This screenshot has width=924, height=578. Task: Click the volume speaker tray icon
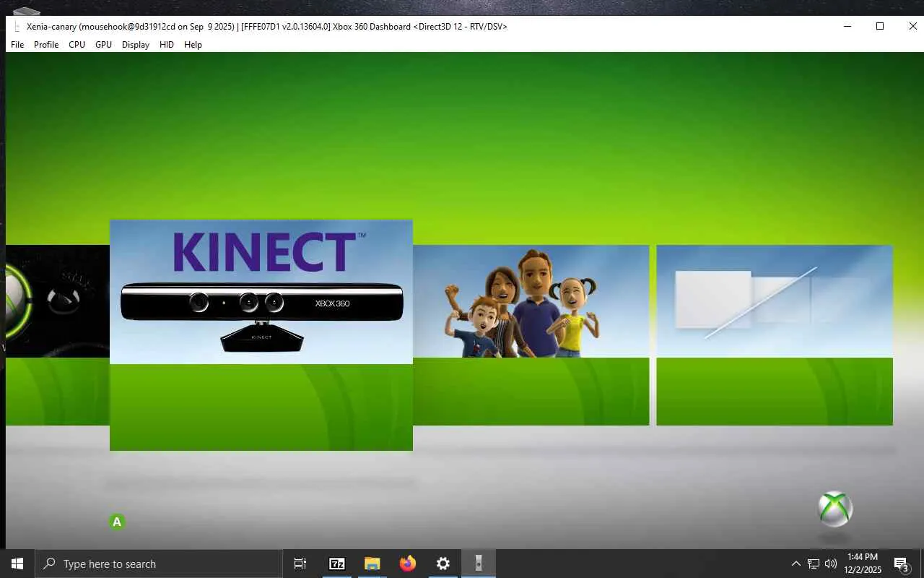click(831, 564)
